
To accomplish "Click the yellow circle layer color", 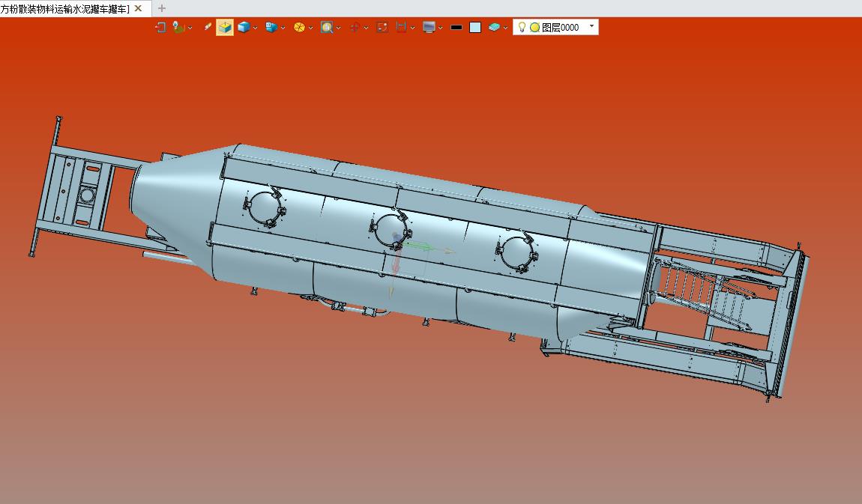I will [534, 28].
